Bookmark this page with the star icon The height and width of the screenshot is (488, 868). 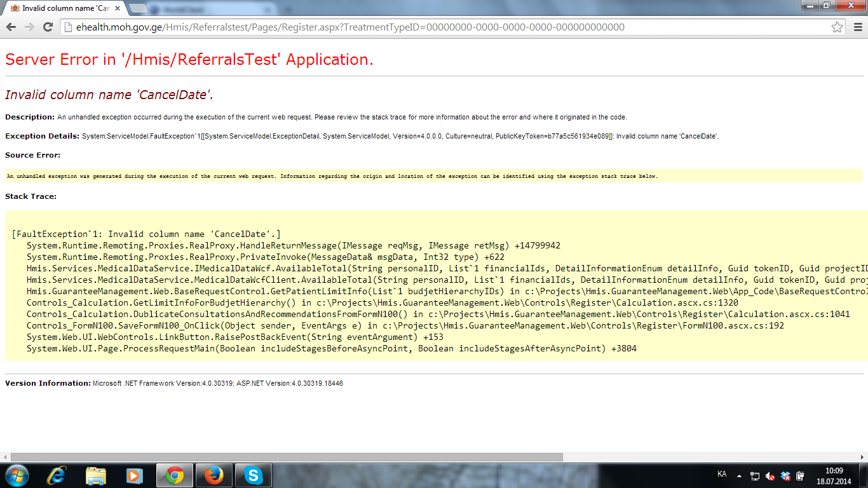click(837, 27)
